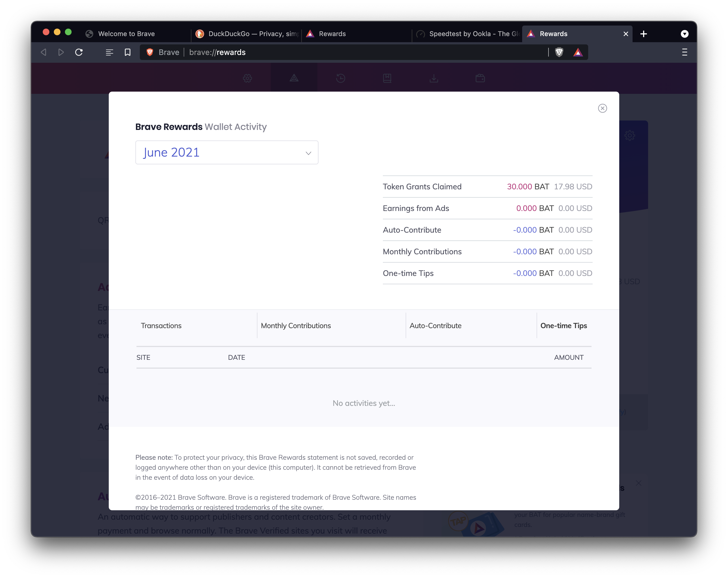The image size is (728, 578).
Task: Click the bookmark icon in the toolbar
Action: 127,52
